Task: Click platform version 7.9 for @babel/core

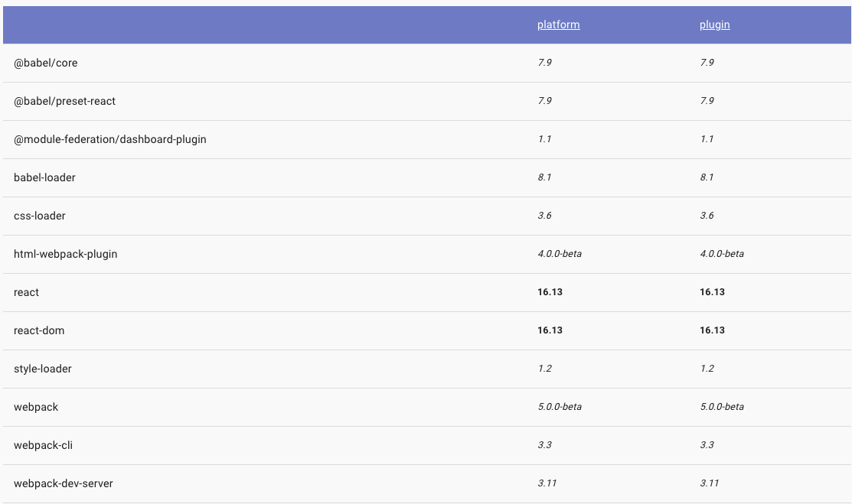Action: tap(544, 63)
